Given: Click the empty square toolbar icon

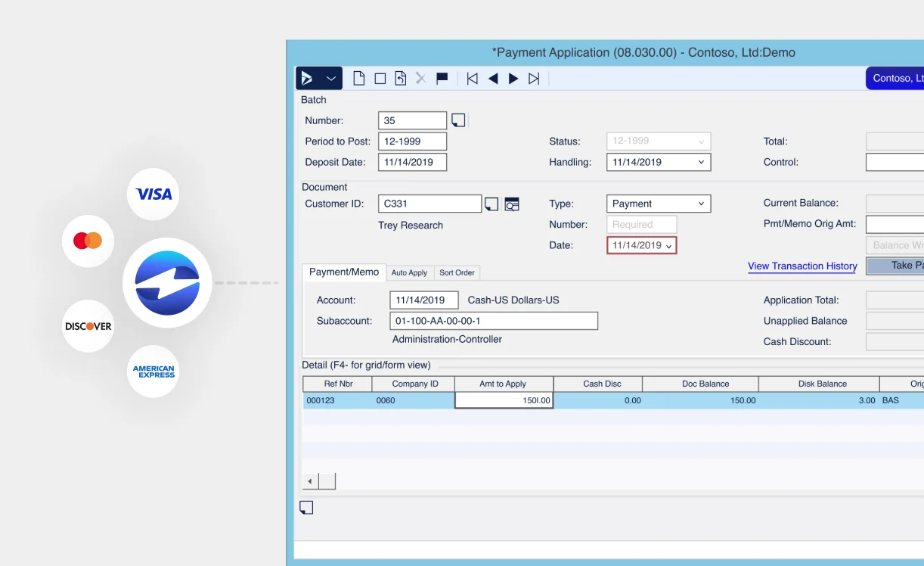Looking at the screenshot, I should pyautogui.click(x=380, y=78).
